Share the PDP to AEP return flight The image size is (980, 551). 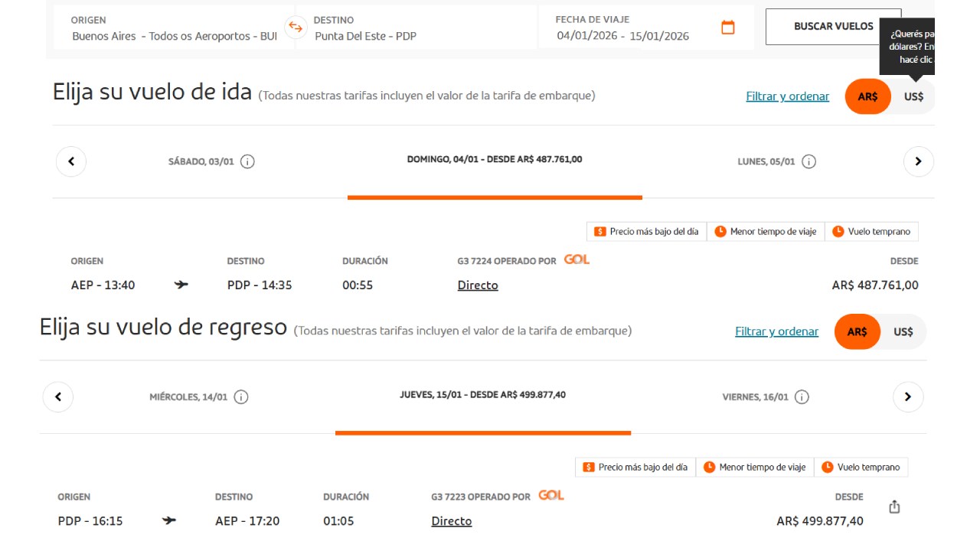point(894,507)
